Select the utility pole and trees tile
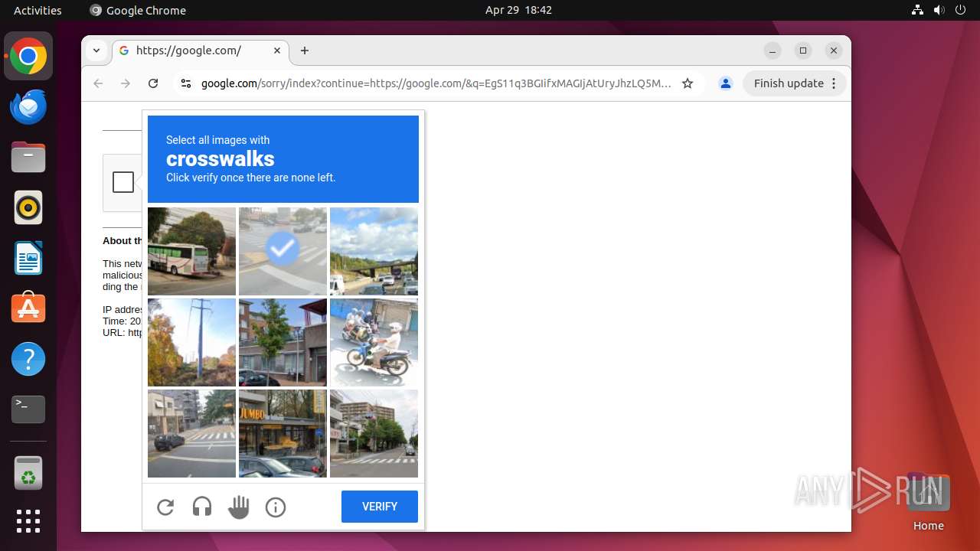This screenshot has width=980, height=551. [191, 342]
